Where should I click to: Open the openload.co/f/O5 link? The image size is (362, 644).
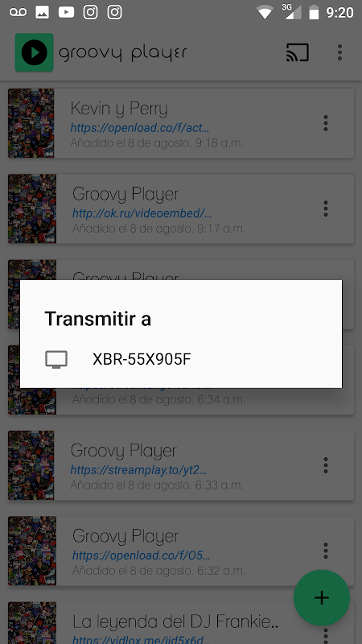[x=142, y=555]
